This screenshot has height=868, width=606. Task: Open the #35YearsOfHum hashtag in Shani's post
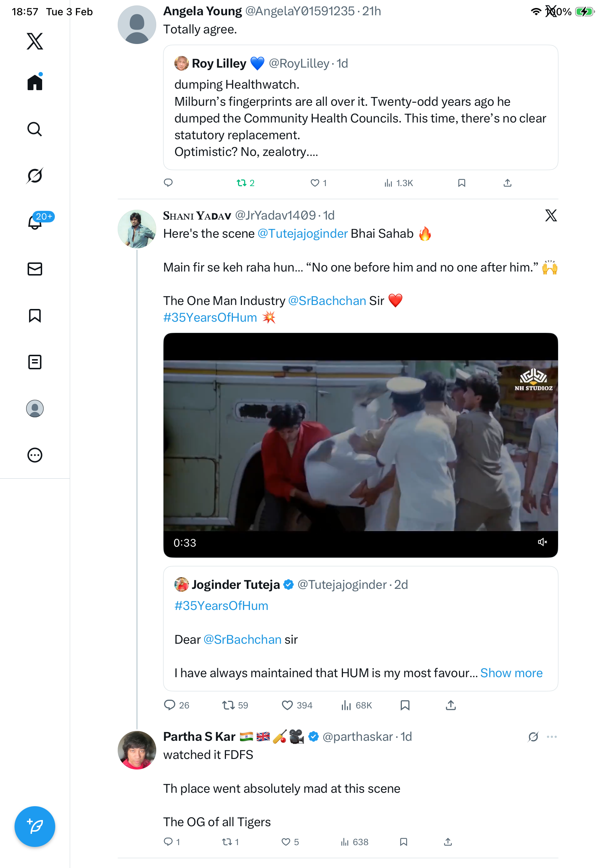pyautogui.click(x=210, y=318)
